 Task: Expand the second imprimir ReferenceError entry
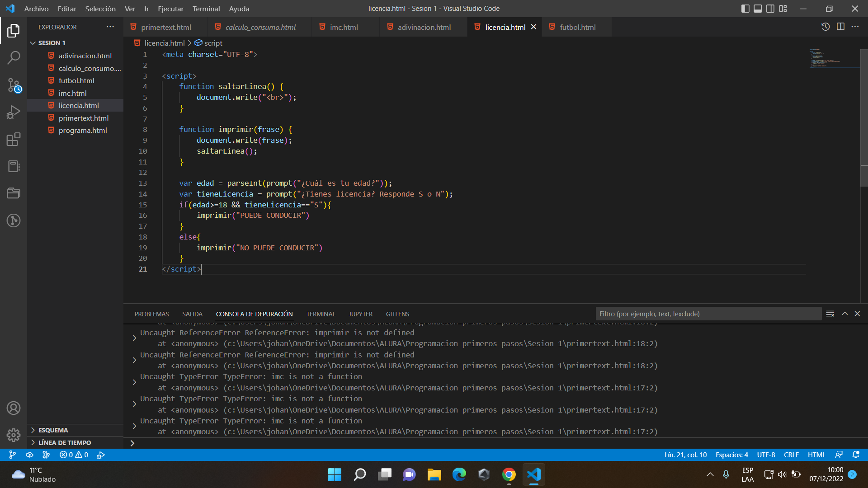pyautogui.click(x=134, y=360)
